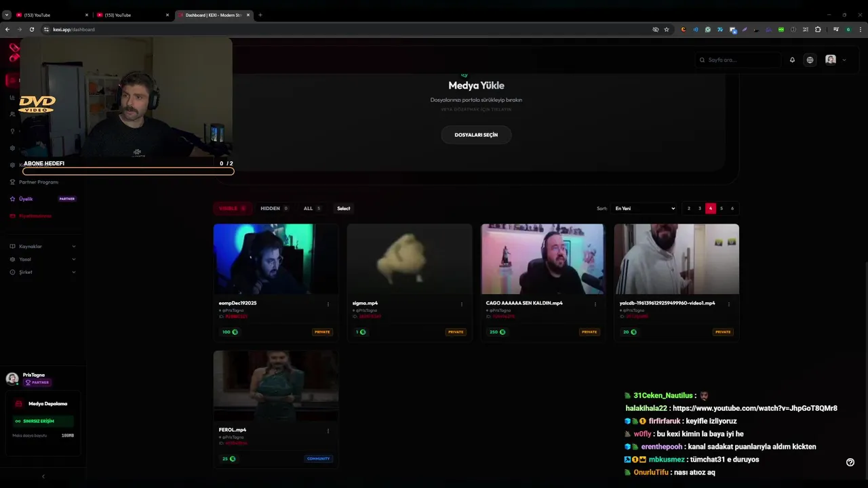Click the Select button
868x488 pixels.
(x=344, y=208)
